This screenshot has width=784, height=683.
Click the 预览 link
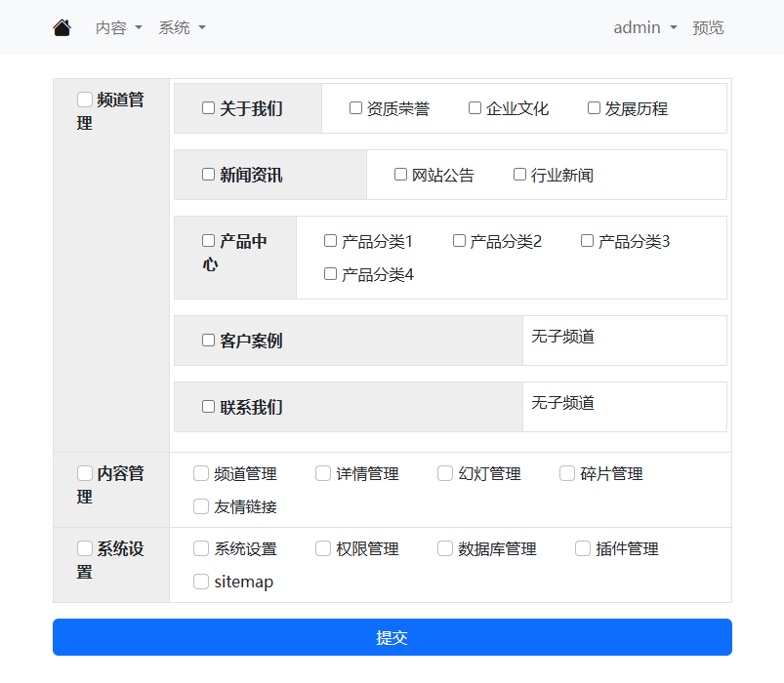coord(708,27)
